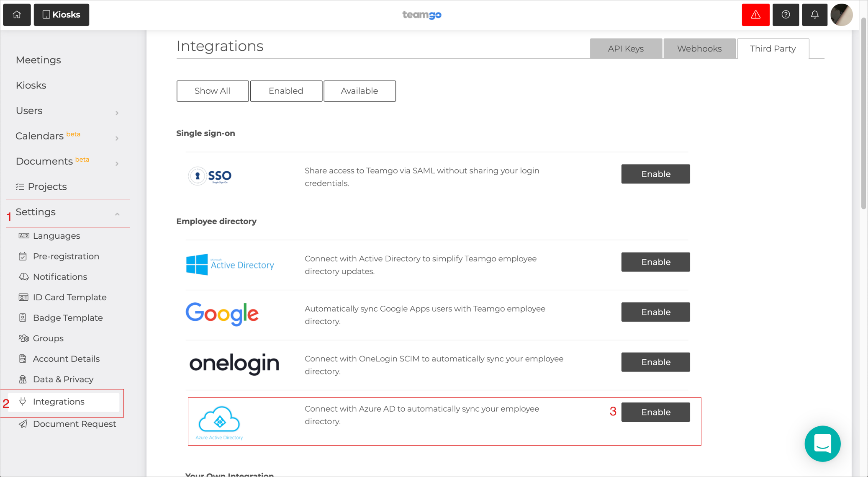Click the ID Card Template icon
This screenshot has height=477, width=868.
pos(23,297)
